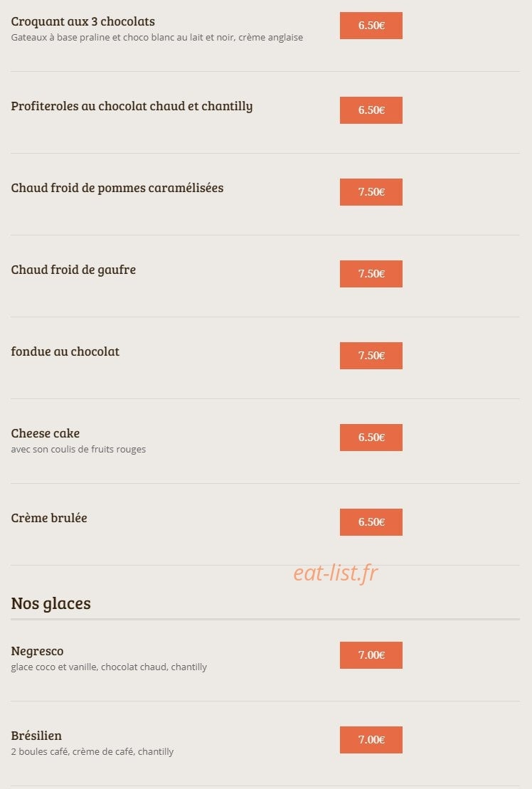Image resolution: width=532 pixels, height=789 pixels.
Task: Click the fondue au chocolat price button
Action: 371,356
